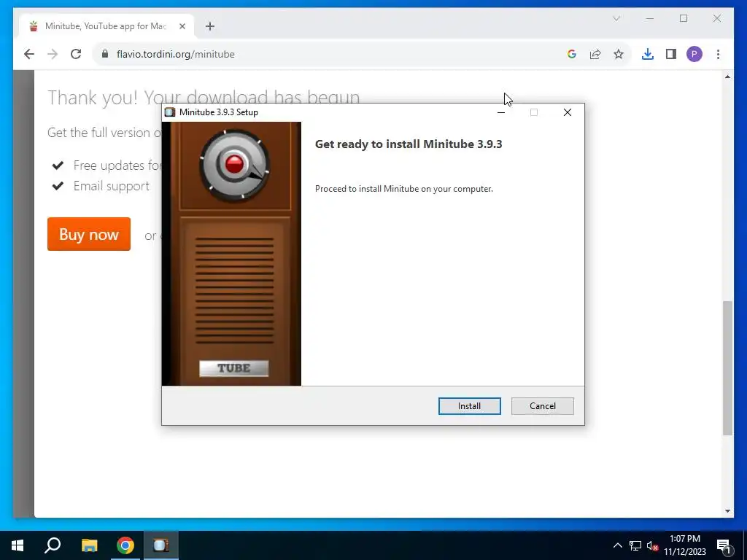Image resolution: width=747 pixels, height=560 pixels.
Task: Open network status tray icon
Action: point(635,545)
